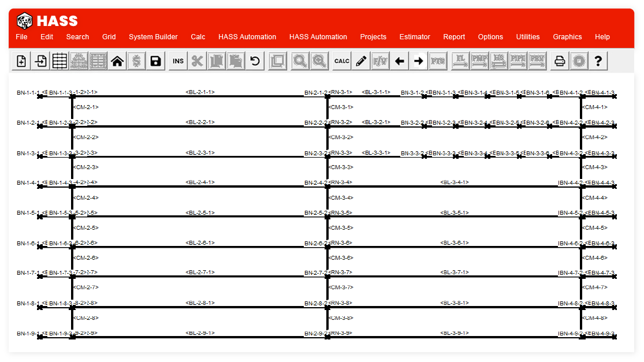Image resolution: width=644 pixels, height=362 pixels.
Task: Open the grid table toolbar icon
Action: pos(60,61)
